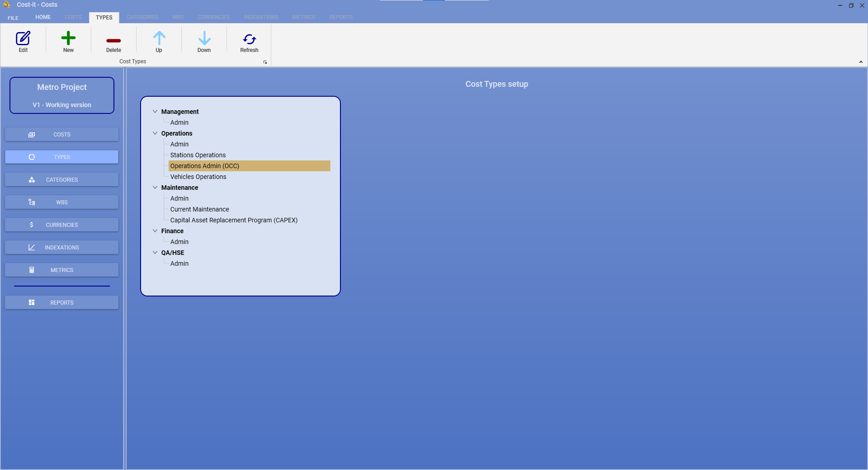Click the WBS sidebar tree icon
Screen dimensions: 868x470
(x=32, y=202)
